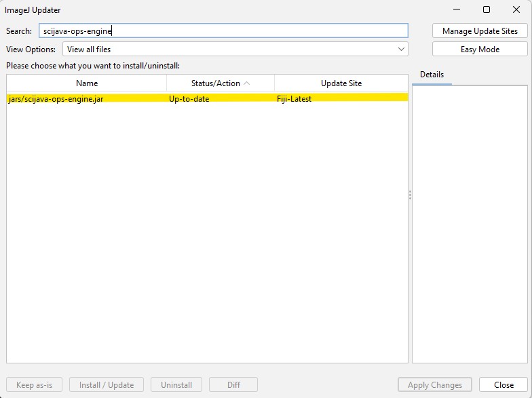The height and width of the screenshot is (398, 532).
Task: Click the Manage Update Sites button
Action: tap(480, 31)
